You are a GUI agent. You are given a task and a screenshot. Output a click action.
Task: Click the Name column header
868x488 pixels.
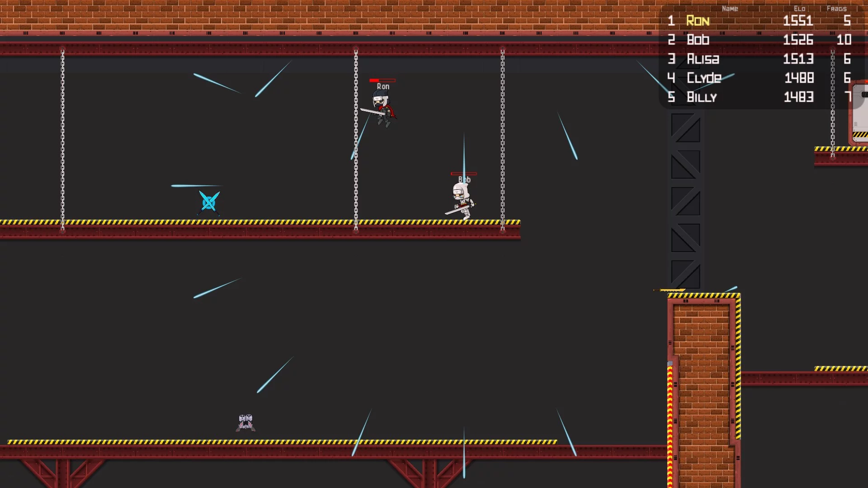(730, 9)
